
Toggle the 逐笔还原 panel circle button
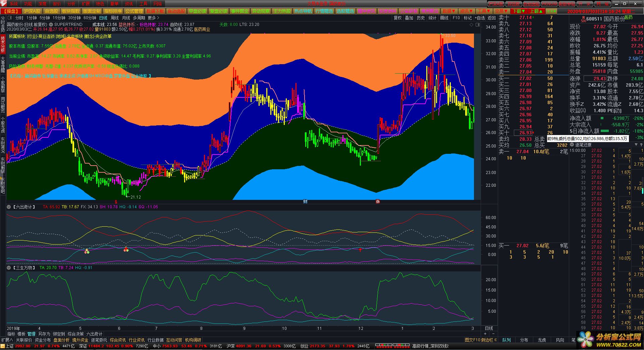click(572, 145)
